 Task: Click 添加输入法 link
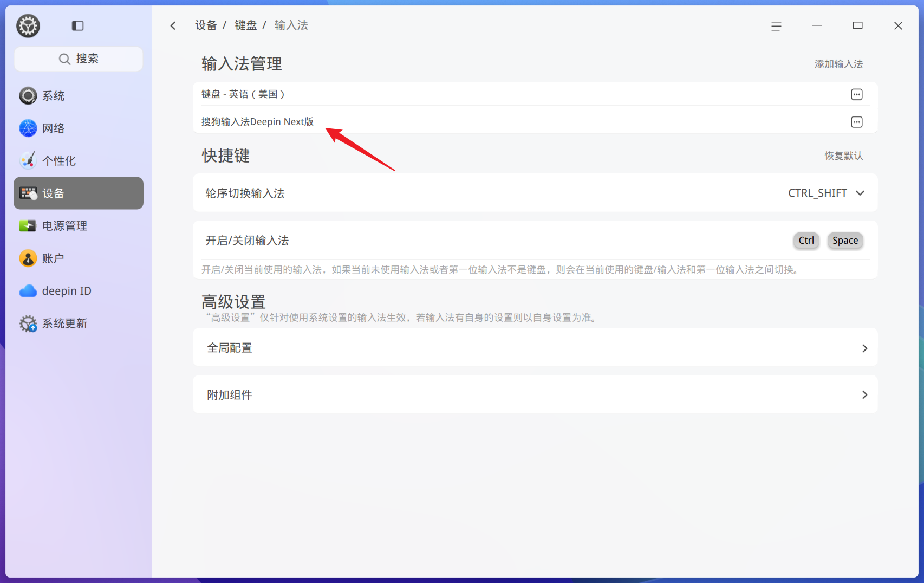pyautogui.click(x=838, y=64)
